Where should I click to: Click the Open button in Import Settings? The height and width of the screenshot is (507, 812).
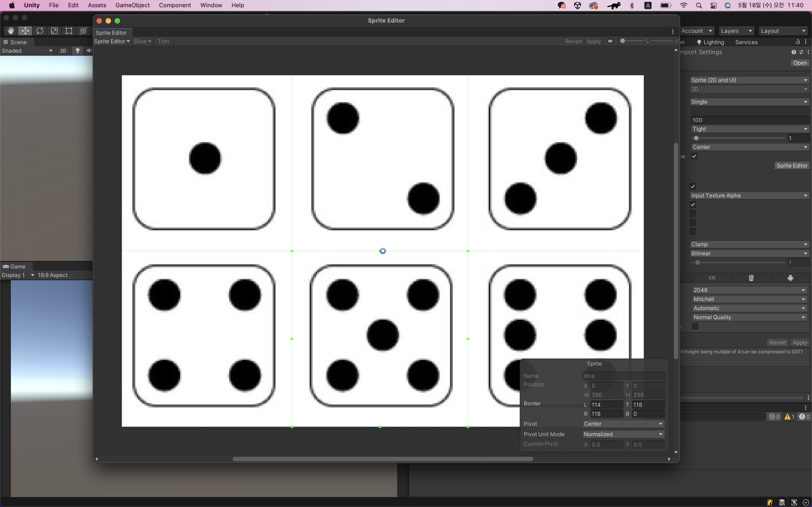800,63
